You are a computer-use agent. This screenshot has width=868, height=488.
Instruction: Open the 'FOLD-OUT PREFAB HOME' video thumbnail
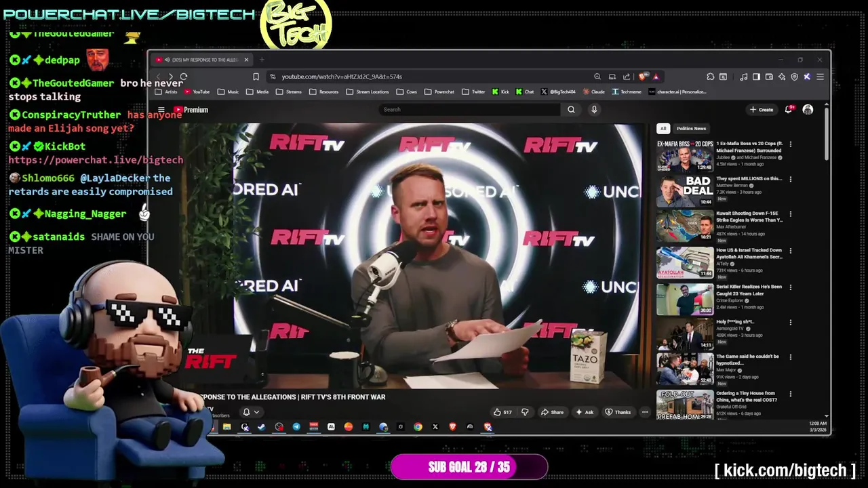click(x=685, y=405)
